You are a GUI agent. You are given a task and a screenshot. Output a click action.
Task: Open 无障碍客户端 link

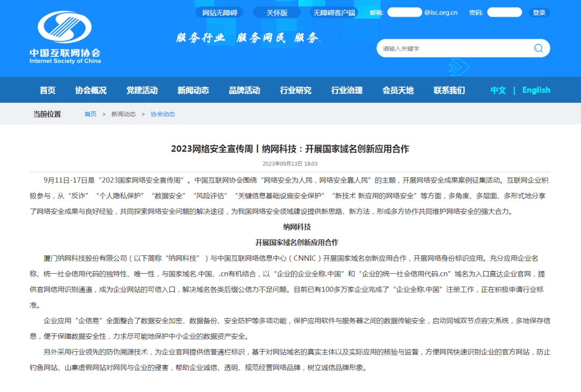[x=334, y=12]
